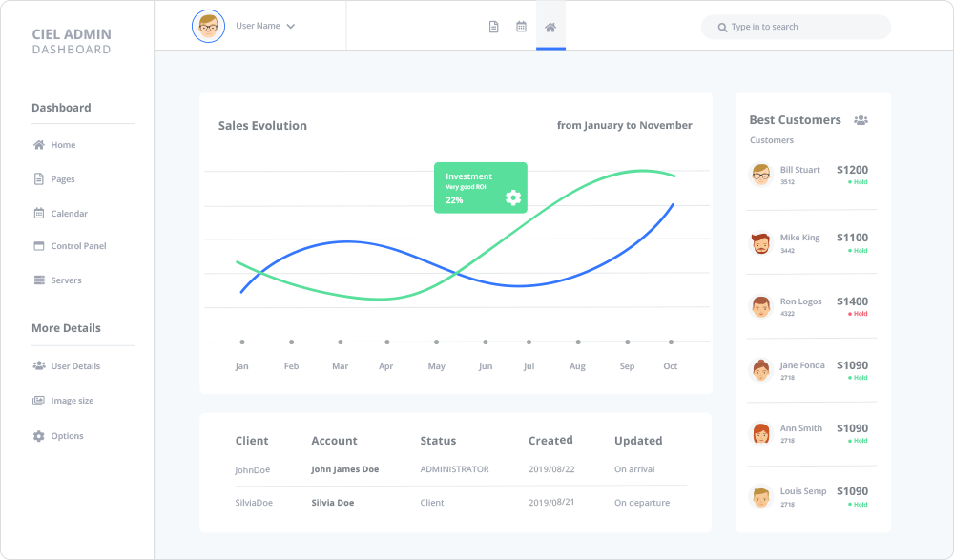Click the gear icon on Investment tooltip
This screenshot has height=560, width=954.
point(513,197)
